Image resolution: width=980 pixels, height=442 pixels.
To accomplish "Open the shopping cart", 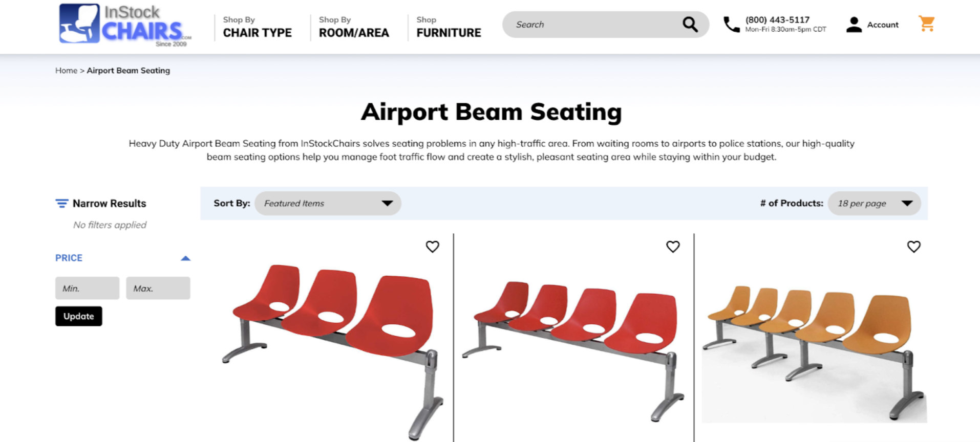I will [926, 24].
